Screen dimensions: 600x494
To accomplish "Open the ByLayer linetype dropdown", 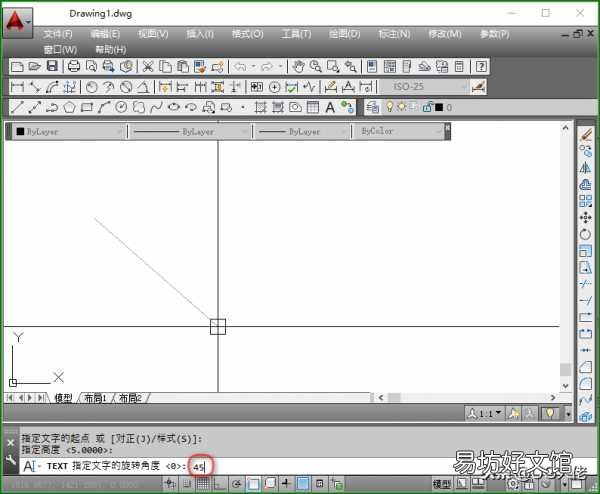I will pos(190,132).
